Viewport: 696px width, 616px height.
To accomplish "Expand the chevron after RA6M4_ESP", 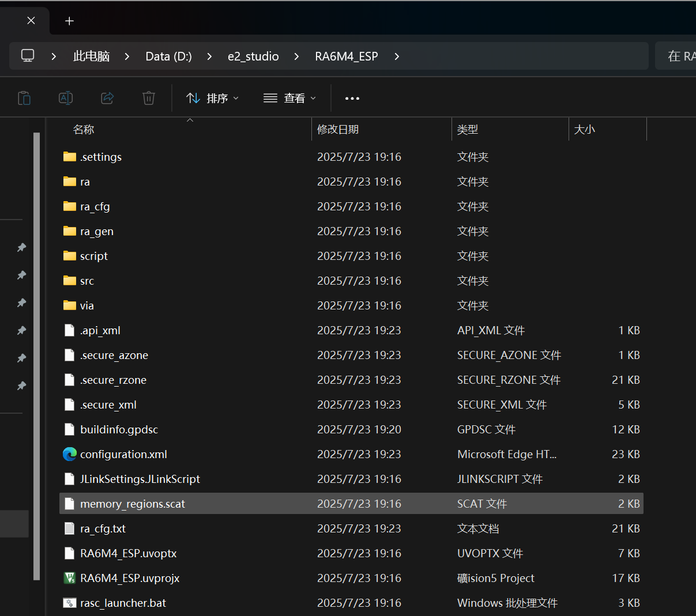I will point(397,56).
